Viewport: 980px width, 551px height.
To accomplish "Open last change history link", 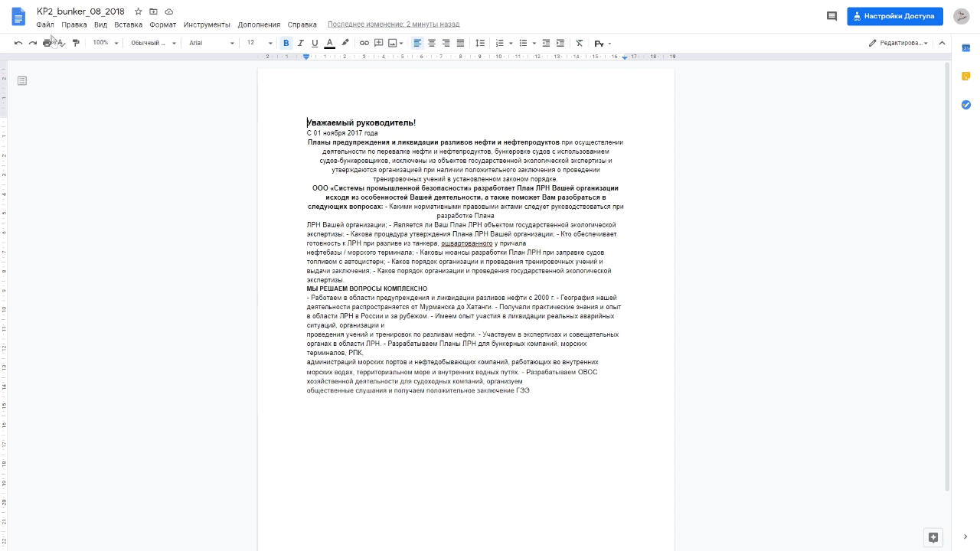I will click(x=394, y=24).
